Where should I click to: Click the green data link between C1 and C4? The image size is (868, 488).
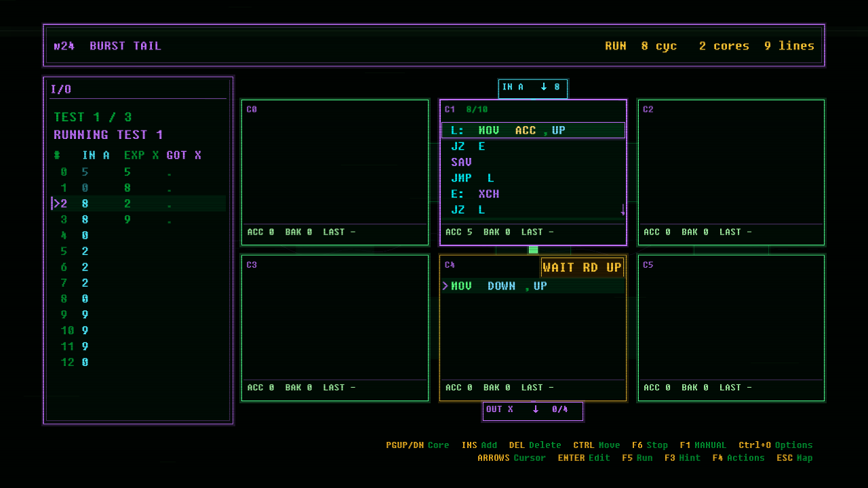pos(533,250)
